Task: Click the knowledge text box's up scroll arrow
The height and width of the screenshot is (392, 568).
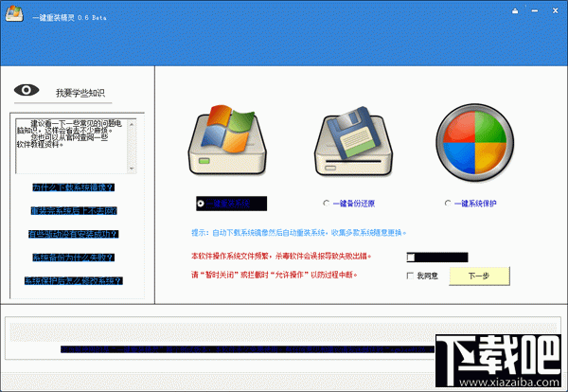Action: [x=132, y=124]
